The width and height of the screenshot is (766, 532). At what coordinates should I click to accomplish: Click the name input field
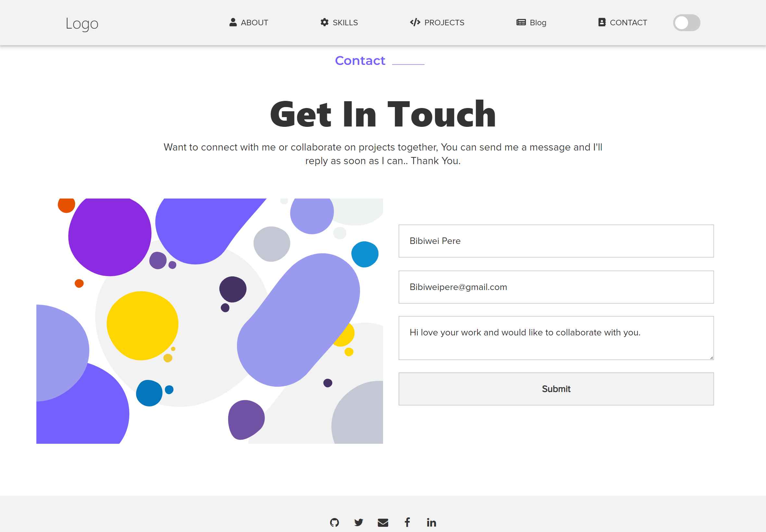tap(556, 241)
